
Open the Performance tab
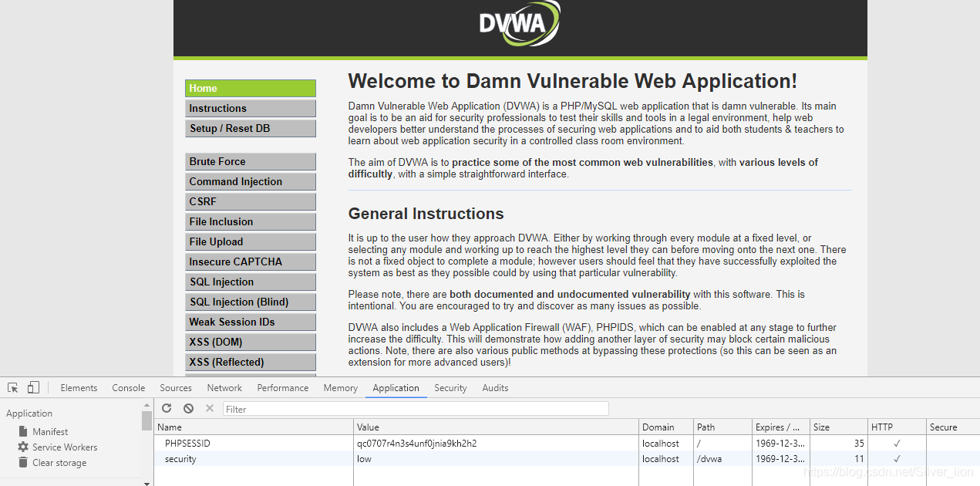click(x=283, y=388)
